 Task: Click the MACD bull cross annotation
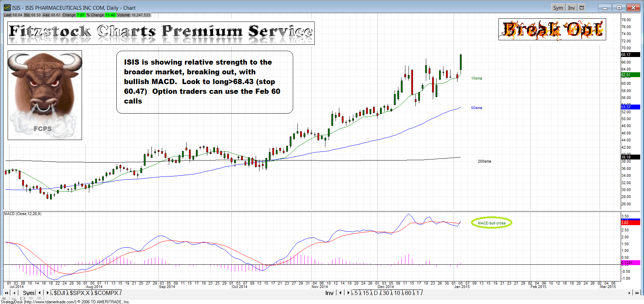pos(492,223)
